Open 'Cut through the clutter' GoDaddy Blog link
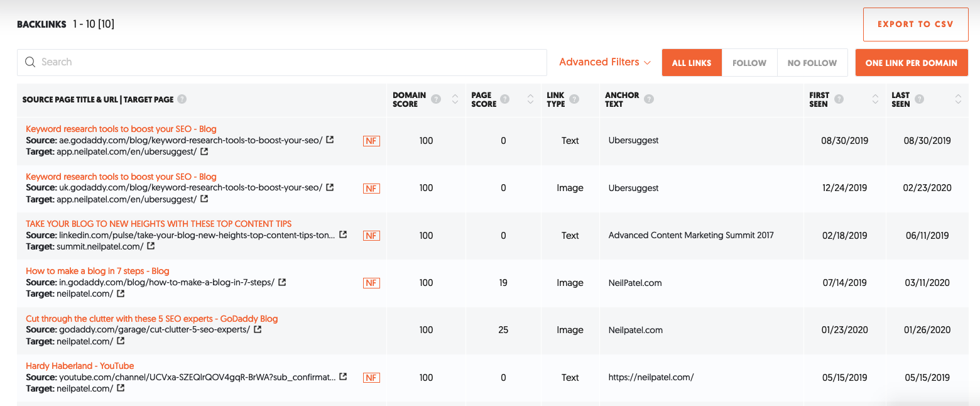The image size is (980, 406). tap(151, 319)
